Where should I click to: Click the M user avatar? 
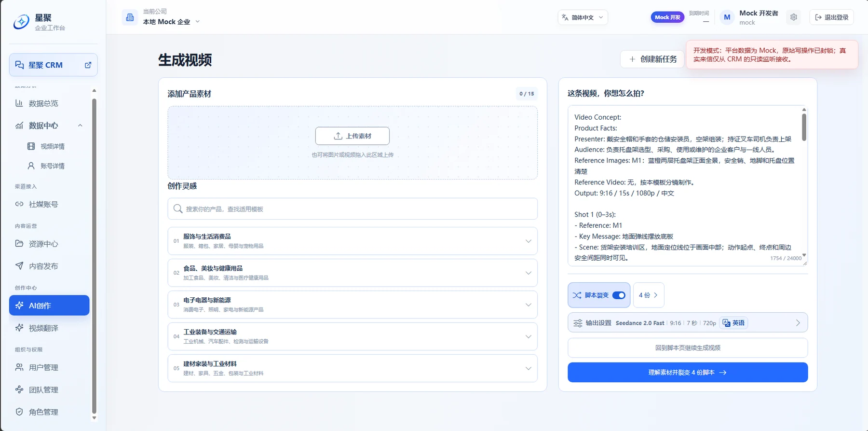tap(727, 17)
